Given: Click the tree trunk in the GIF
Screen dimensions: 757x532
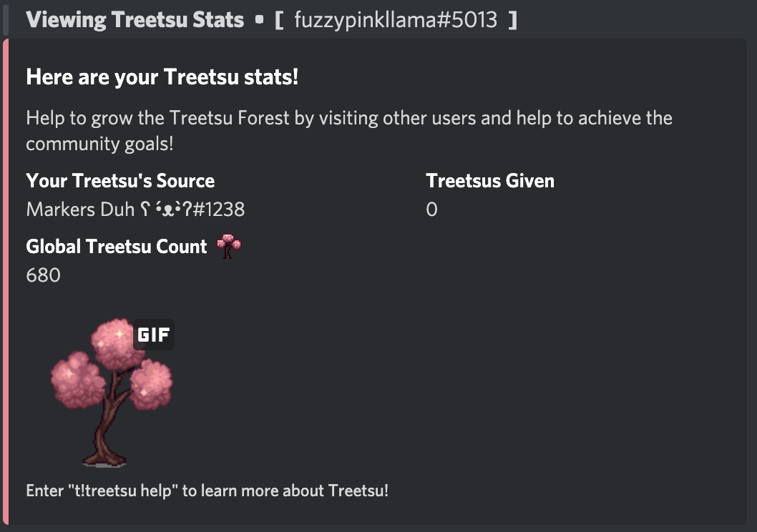Looking at the screenshot, I should click(104, 429).
